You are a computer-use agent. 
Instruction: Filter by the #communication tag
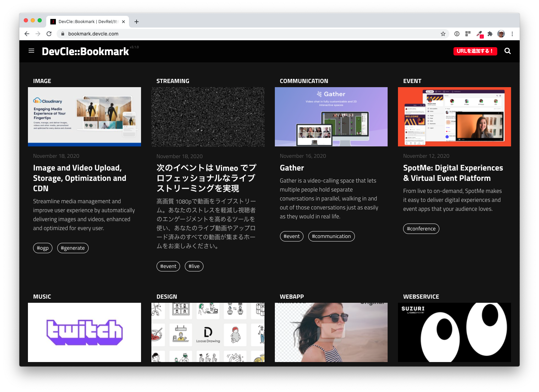331,236
